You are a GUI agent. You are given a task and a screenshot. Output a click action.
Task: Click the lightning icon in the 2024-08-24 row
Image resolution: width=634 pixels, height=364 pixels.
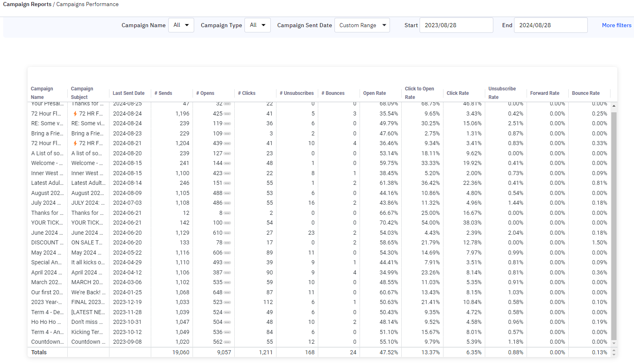75,114
